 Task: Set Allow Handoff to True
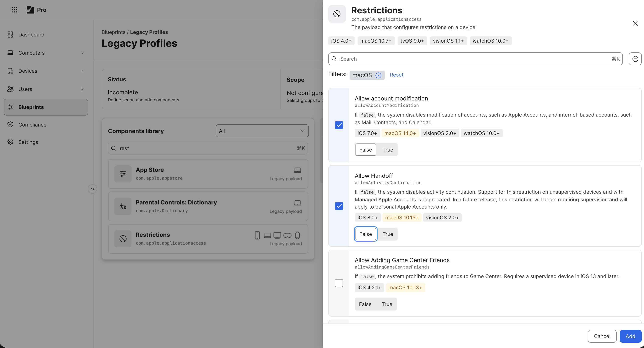(388, 234)
